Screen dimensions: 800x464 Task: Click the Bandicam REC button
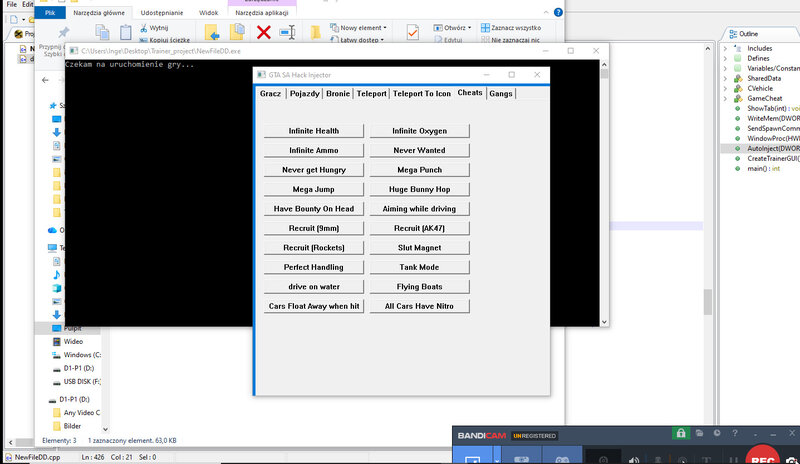click(763, 456)
